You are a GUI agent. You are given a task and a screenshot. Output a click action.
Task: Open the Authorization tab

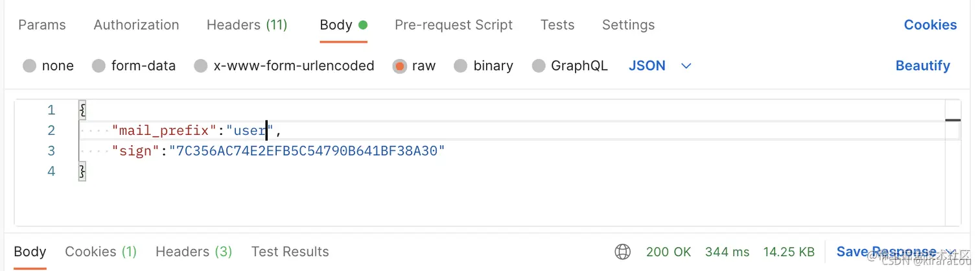(136, 25)
